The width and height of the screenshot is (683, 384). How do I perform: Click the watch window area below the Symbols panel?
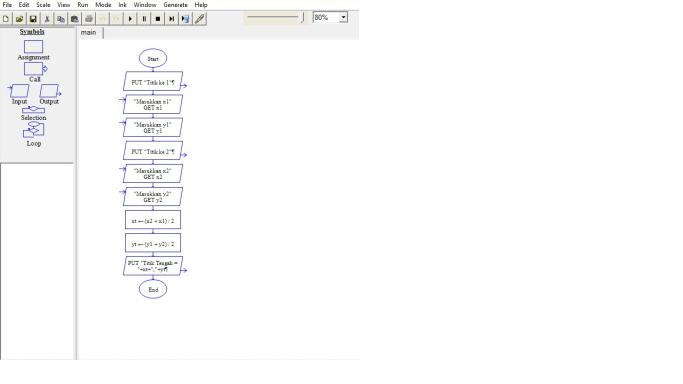pos(37,262)
